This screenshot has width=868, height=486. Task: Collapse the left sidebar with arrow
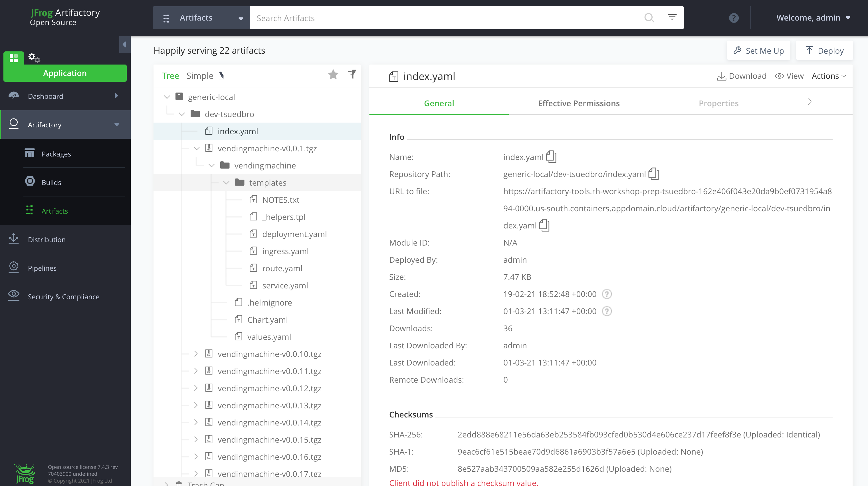tap(124, 45)
